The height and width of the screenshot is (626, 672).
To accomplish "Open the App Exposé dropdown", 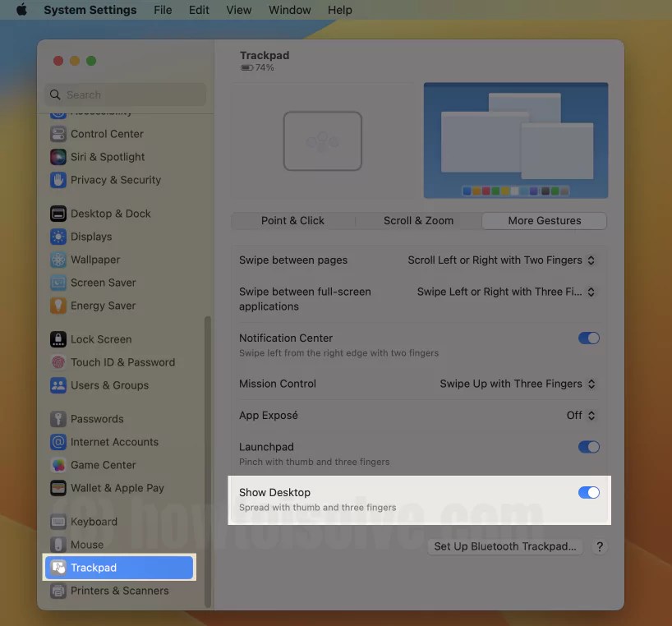I will tap(581, 415).
